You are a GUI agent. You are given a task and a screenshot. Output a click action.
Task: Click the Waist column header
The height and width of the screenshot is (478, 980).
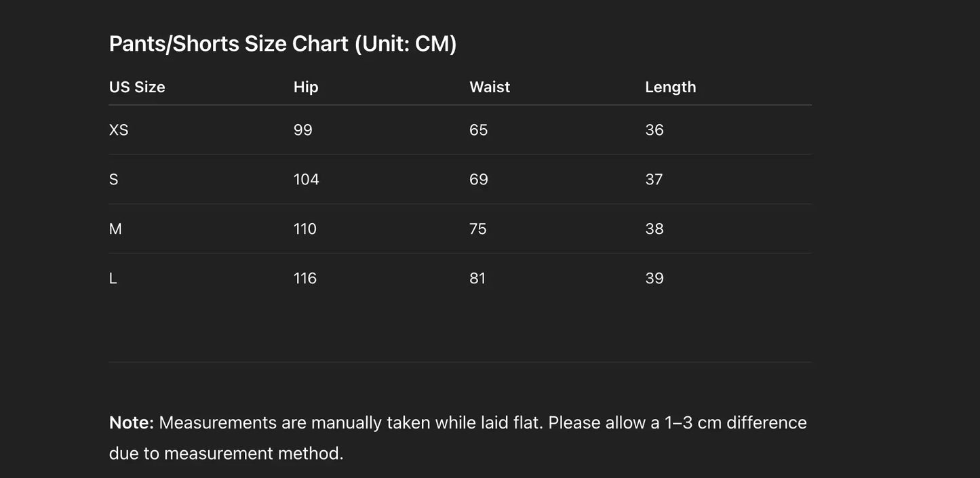[490, 87]
